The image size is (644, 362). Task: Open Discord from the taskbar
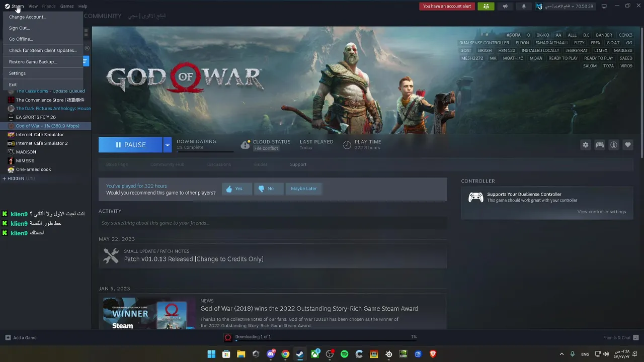(271, 354)
